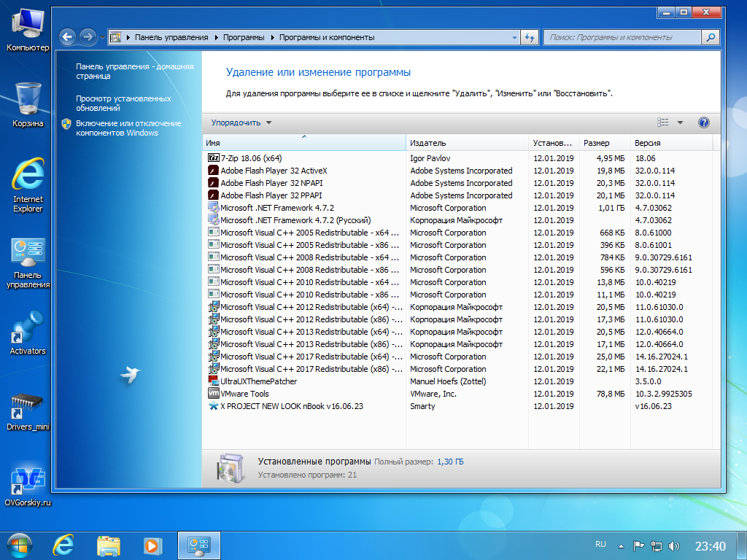747x560 pixels.
Task: Launch Internet Explorer from taskbar
Action: pos(63,545)
